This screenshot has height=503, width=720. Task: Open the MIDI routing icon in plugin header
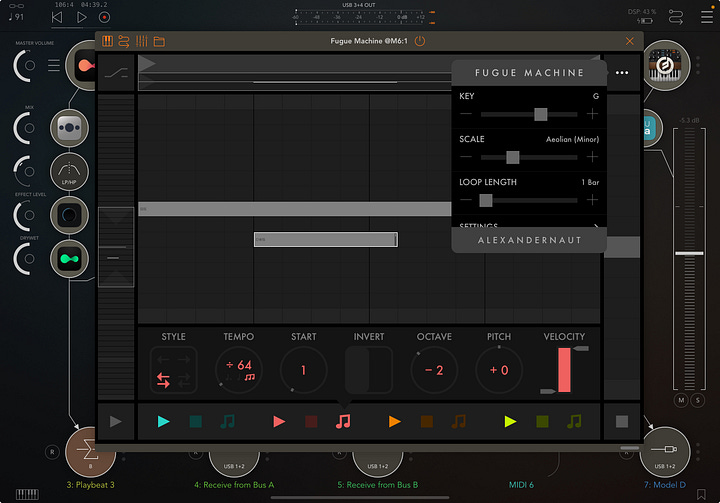[x=124, y=41]
